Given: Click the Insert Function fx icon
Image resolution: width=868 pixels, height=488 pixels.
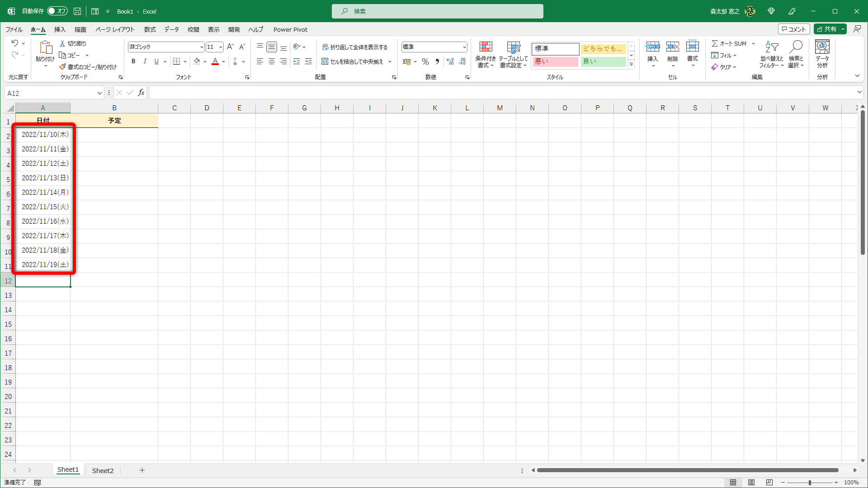Looking at the screenshot, I should [141, 93].
